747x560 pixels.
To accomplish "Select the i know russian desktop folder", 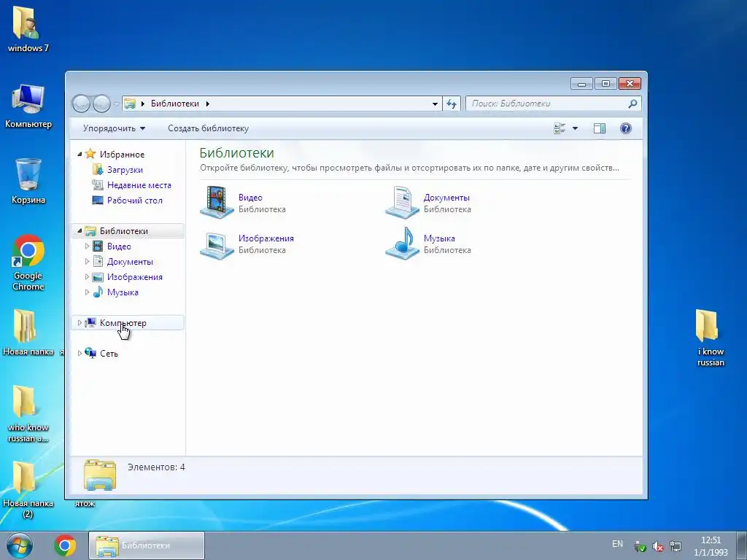I will click(710, 338).
